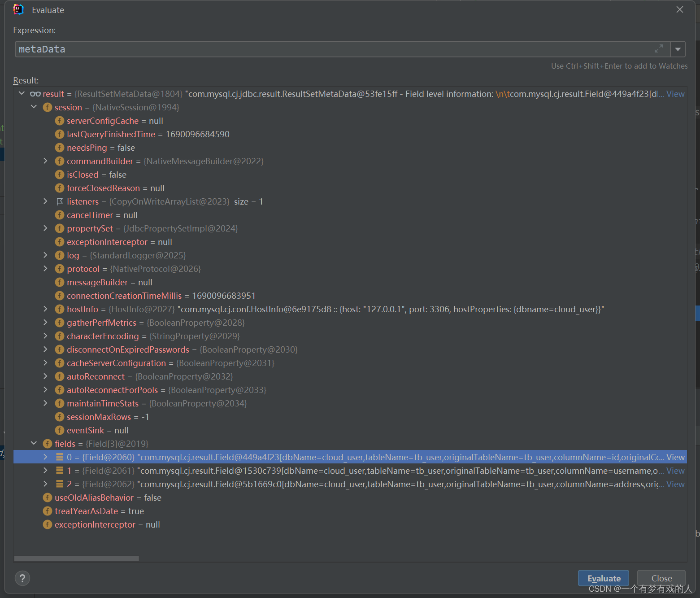Open help with the question mark button
The width and height of the screenshot is (700, 598).
[x=22, y=578]
